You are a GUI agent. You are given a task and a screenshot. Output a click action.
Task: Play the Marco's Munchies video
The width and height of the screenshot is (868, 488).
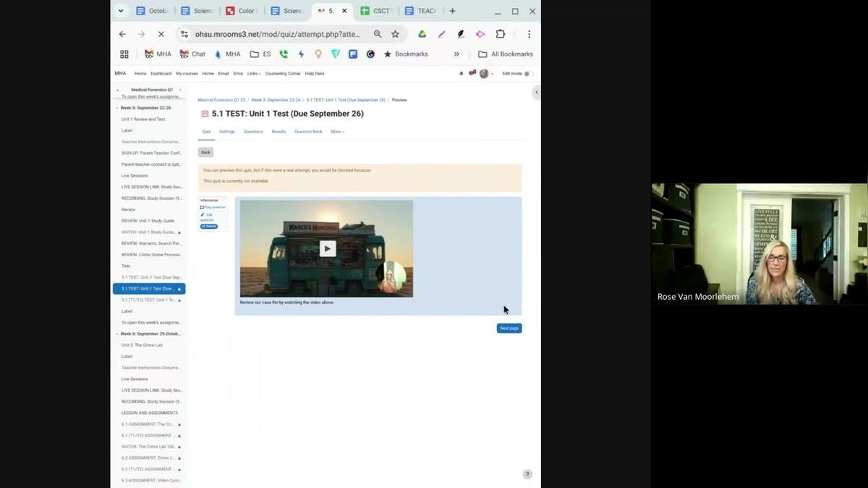click(x=327, y=248)
